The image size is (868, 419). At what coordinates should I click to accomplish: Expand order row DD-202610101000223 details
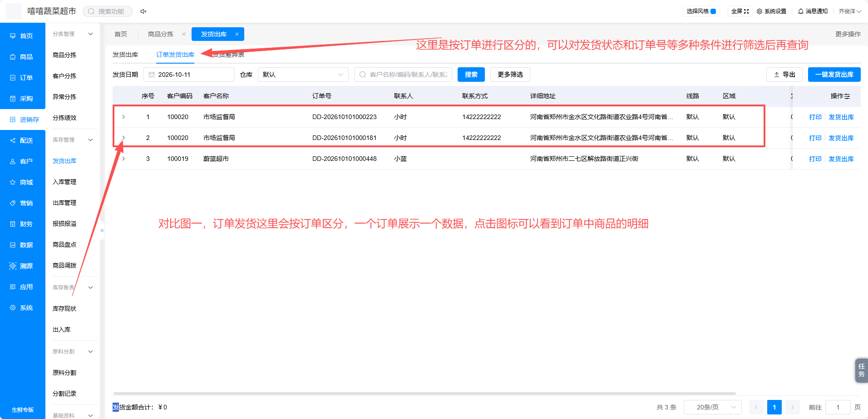[123, 117]
